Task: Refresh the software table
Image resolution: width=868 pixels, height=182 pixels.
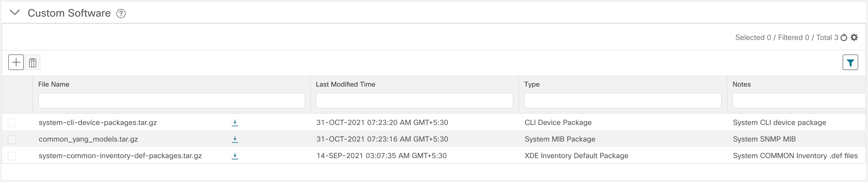Action: (x=844, y=38)
